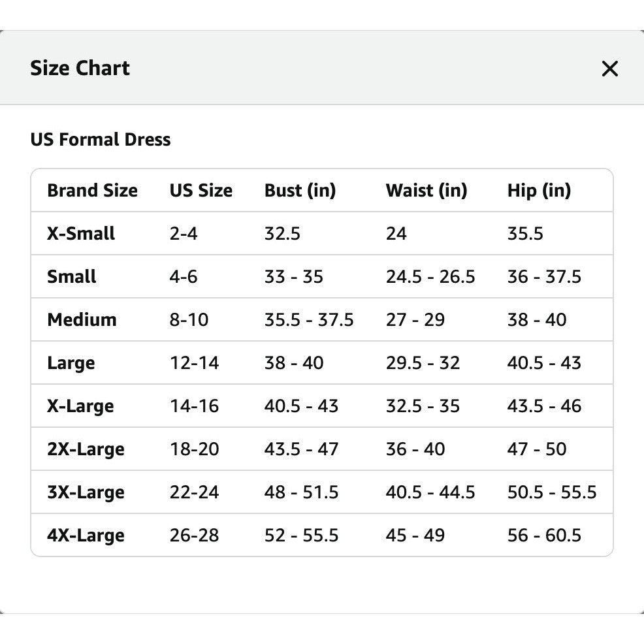Click Small waist range '24.5 - 26.5'
Image resolution: width=644 pixels, height=644 pixels.
point(430,277)
